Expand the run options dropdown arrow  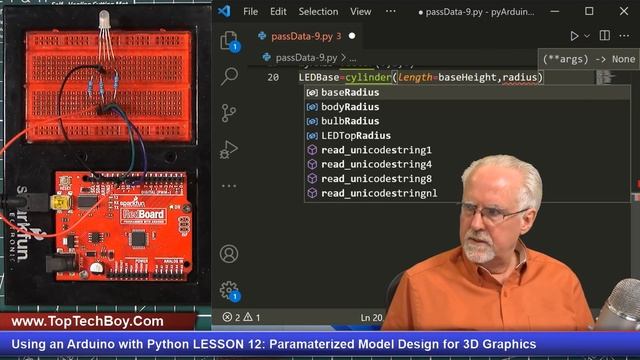click(x=587, y=36)
